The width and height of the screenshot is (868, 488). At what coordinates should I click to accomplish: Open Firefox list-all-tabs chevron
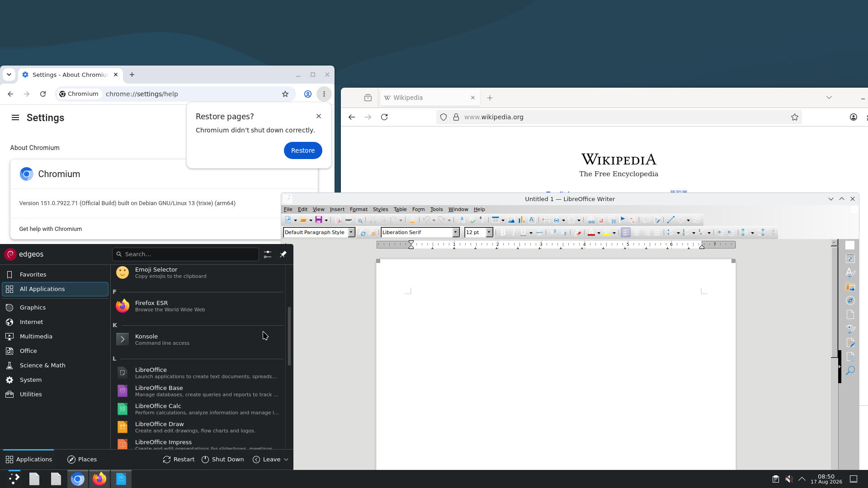click(829, 98)
